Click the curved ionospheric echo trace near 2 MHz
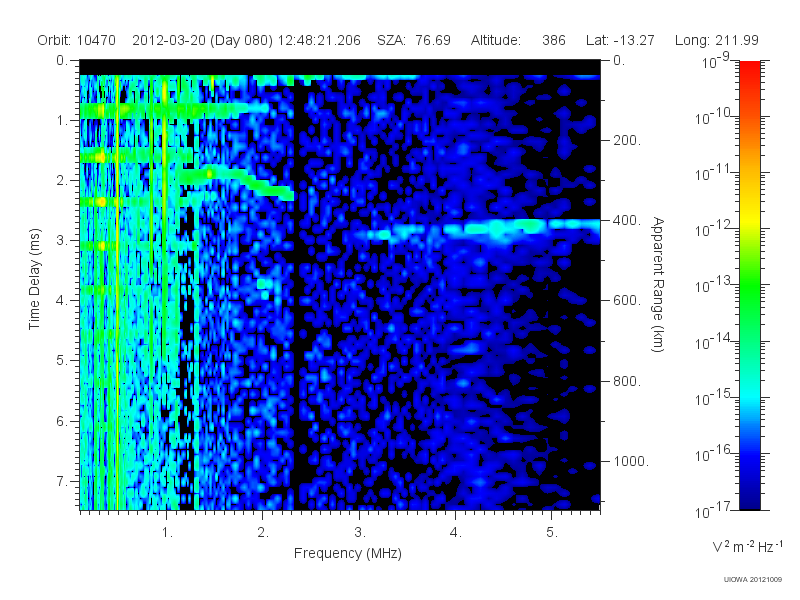 click(237, 181)
